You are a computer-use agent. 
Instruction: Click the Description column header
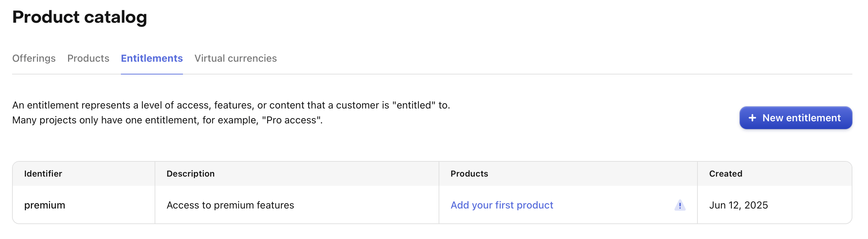point(190,173)
